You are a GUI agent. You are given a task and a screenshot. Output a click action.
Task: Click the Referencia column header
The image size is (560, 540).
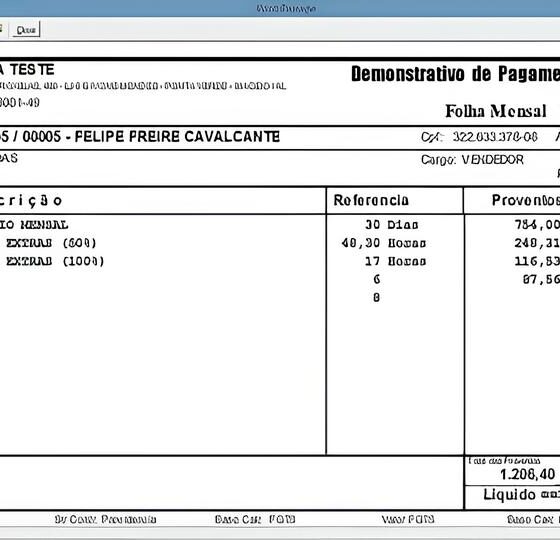click(x=371, y=200)
